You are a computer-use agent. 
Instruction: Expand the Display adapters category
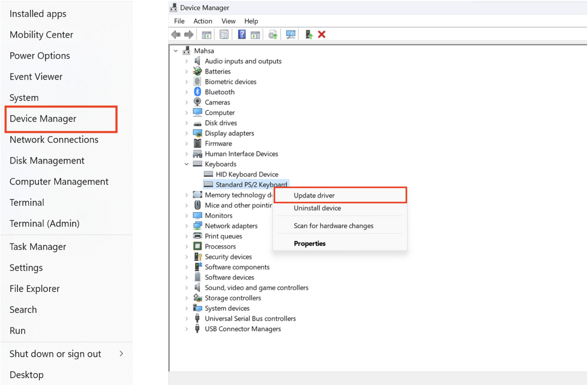tap(187, 133)
